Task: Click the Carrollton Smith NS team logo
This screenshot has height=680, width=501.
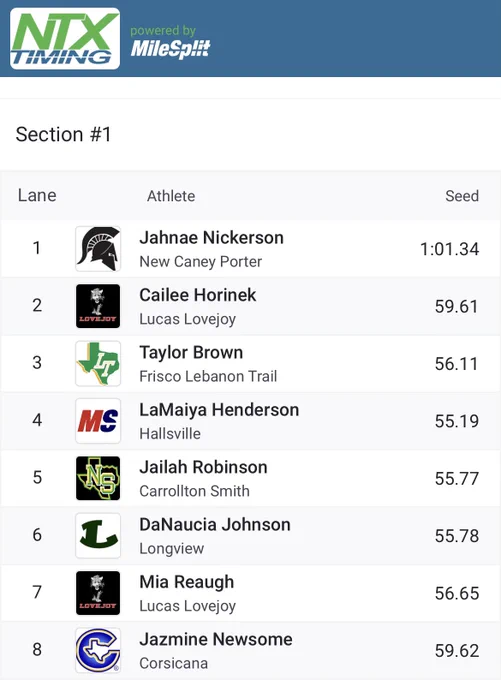Action: coord(98,478)
